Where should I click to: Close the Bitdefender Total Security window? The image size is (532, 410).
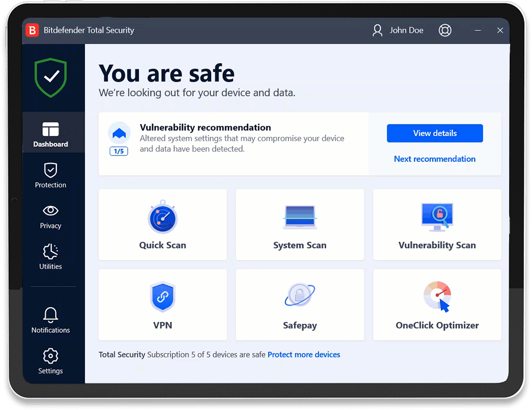click(x=500, y=30)
